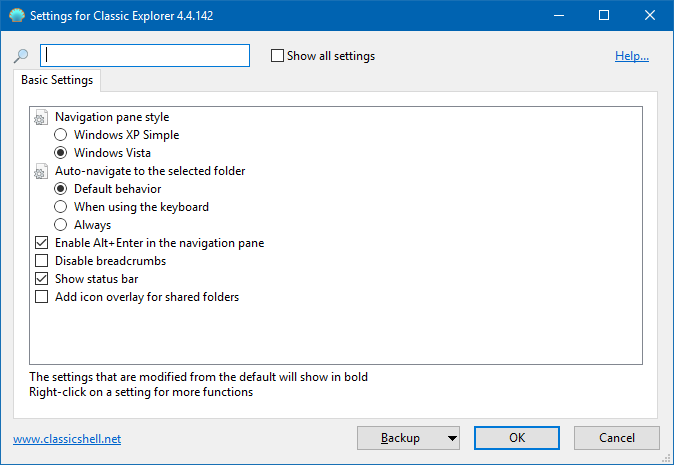Viewport: 674px width, 465px height.
Task: Click the Classic Explorer shell title icon
Action: coord(15,15)
